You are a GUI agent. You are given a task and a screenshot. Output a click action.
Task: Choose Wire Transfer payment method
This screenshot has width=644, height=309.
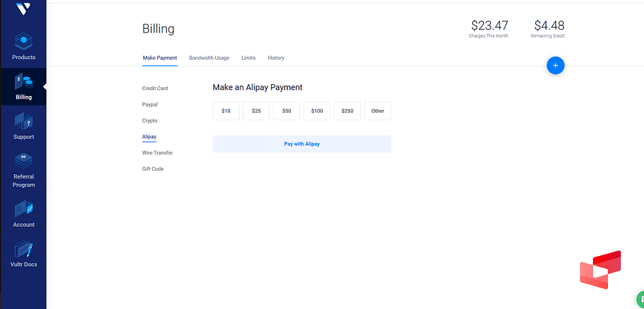(157, 152)
